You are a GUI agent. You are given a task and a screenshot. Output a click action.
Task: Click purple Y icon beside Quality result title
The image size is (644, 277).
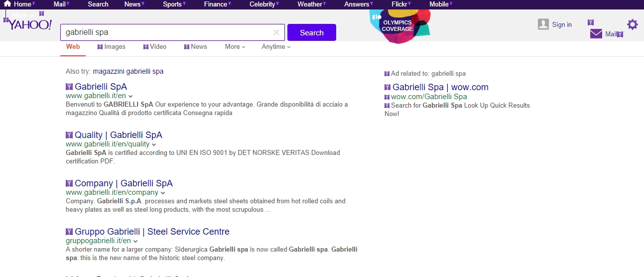[69, 135]
